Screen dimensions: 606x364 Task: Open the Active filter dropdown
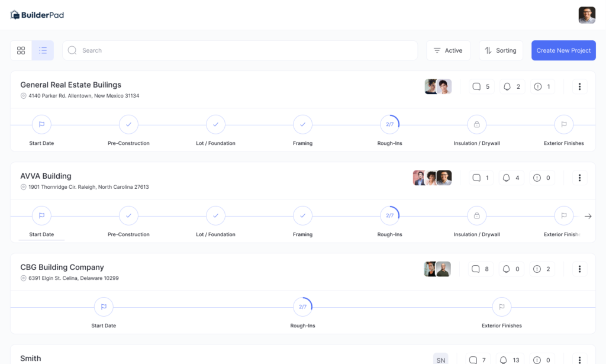coord(449,50)
